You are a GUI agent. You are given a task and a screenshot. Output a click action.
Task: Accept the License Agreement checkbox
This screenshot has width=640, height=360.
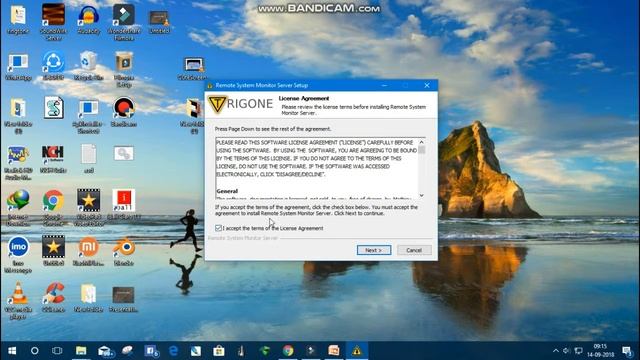pyautogui.click(x=218, y=228)
